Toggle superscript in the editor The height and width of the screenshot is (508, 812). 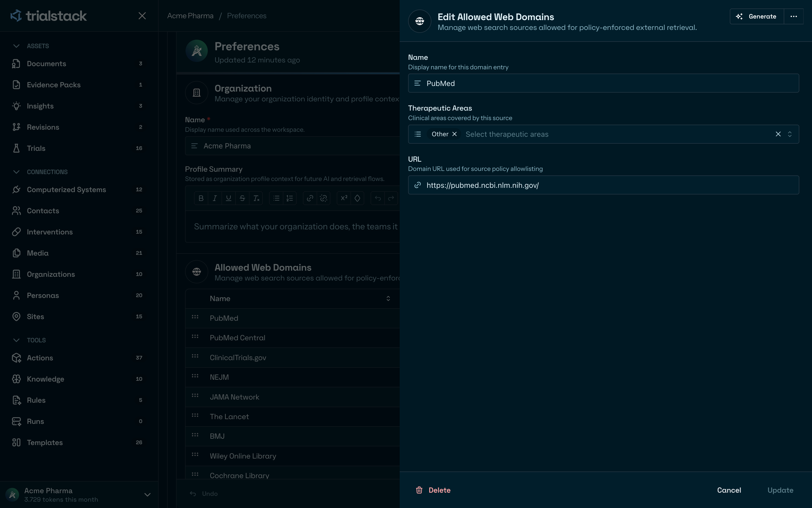pos(344,198)
